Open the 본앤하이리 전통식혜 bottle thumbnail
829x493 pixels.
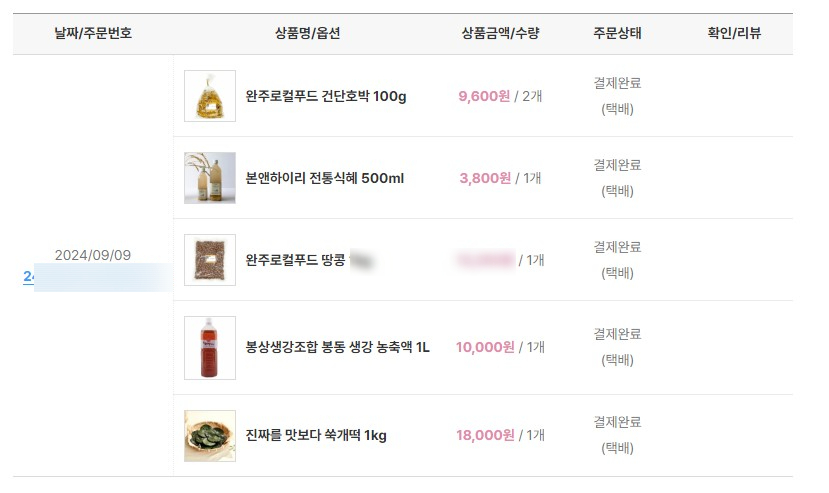point(210,178)
